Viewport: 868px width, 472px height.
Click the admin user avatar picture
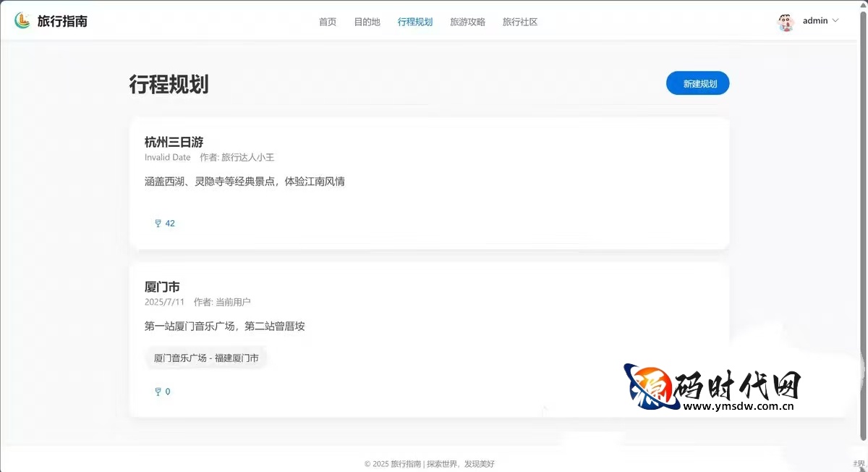(785, 21)
